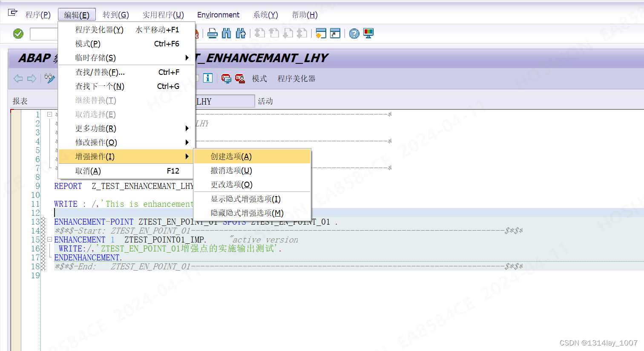Click the command input field
The height and width of the screenshot is (351, 644).
(x=44, y=34)
